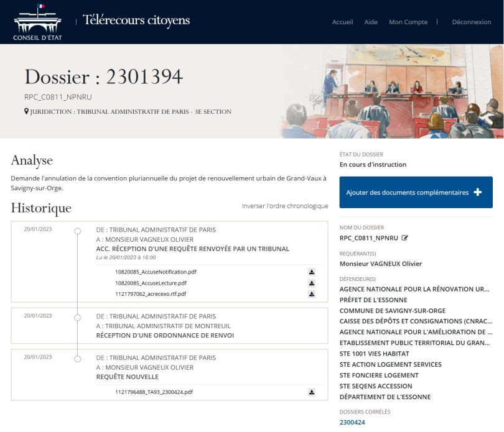504x432 pixels.
Task: Go to Mon Compte
Action: [x=408, y=22]
